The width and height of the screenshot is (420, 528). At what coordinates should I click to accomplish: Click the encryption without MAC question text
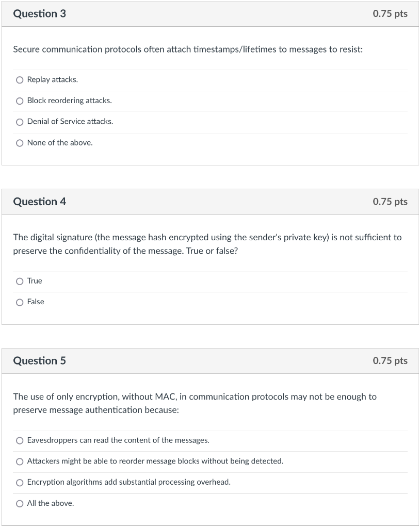click(x=195, y=403)
